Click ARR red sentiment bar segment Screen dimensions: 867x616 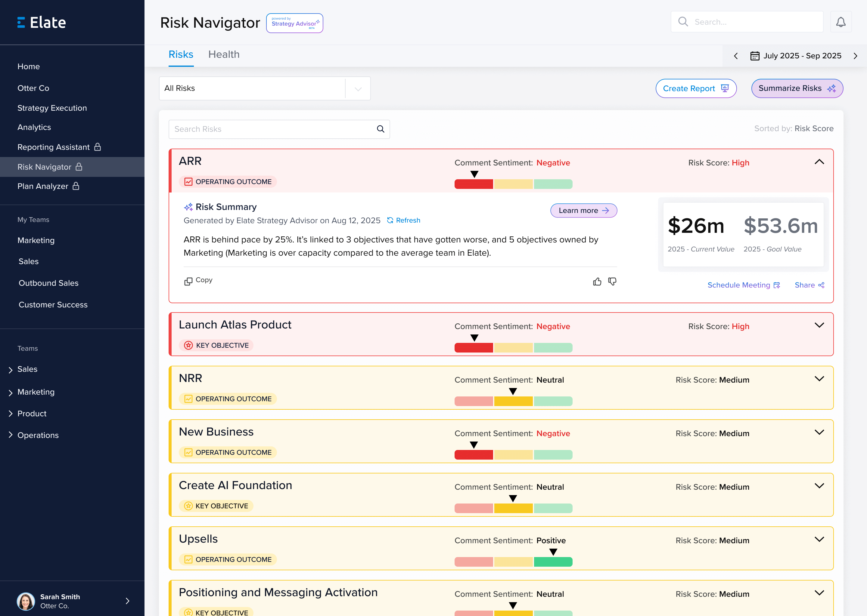click(x=473, y=184)
